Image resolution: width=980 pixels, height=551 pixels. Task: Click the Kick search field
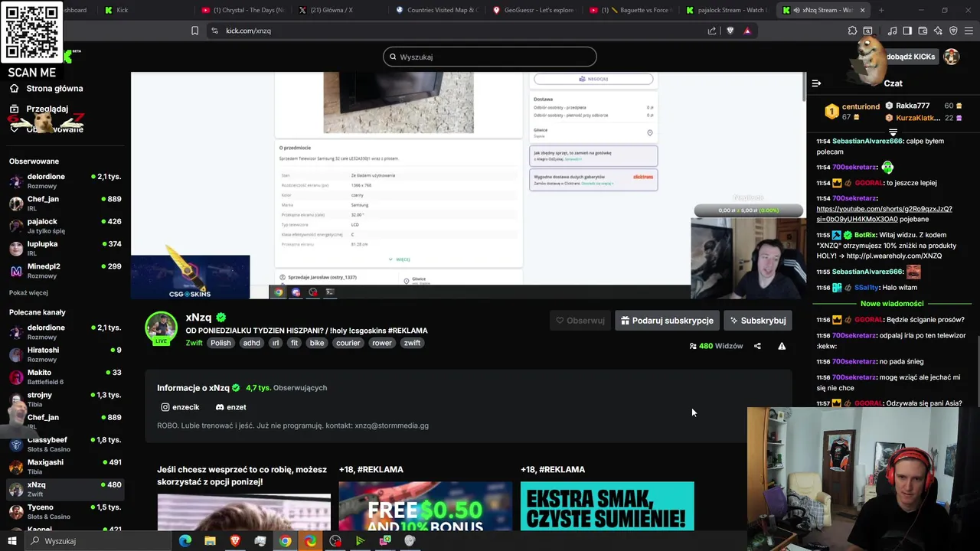click(x=490, y=57)
